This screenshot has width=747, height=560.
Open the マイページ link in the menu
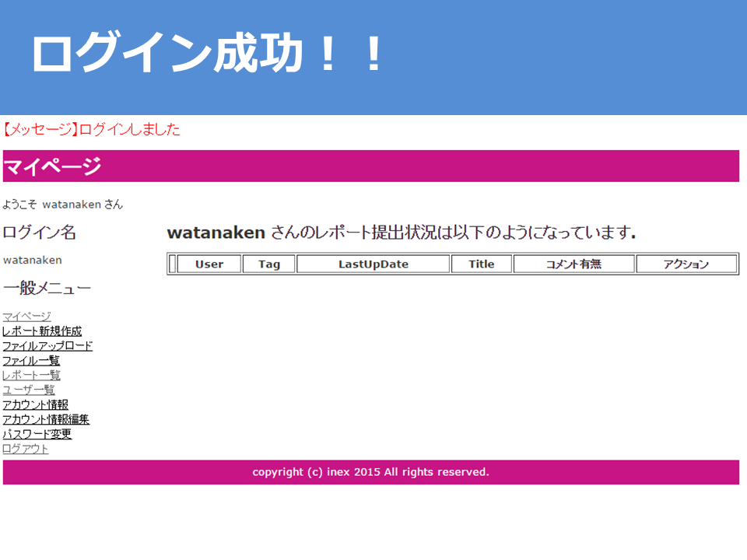coord(26,317)
